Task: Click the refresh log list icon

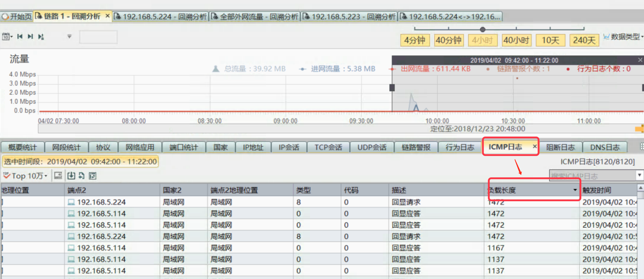Action: point(81,176)
